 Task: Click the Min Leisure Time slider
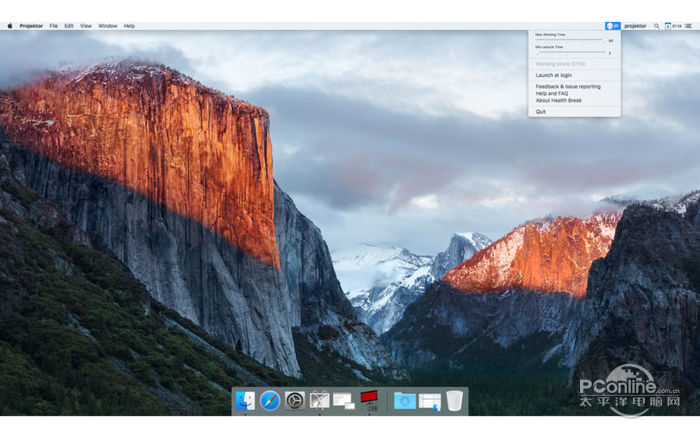click(571, 53)
